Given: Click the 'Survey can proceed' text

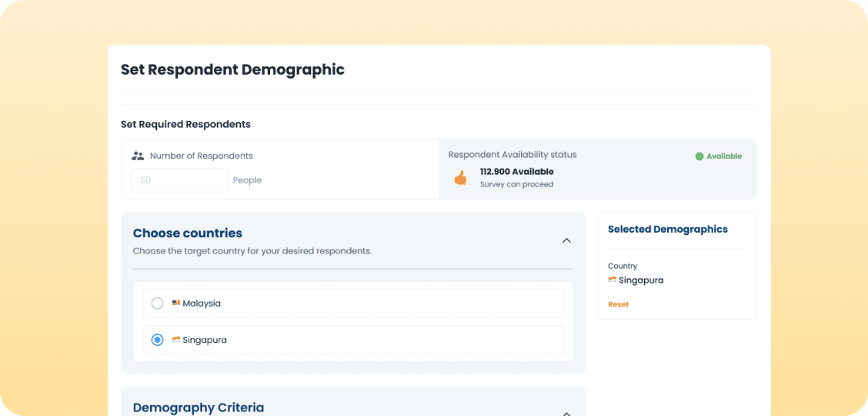Looking at the screenshot, I should point(516,184).
